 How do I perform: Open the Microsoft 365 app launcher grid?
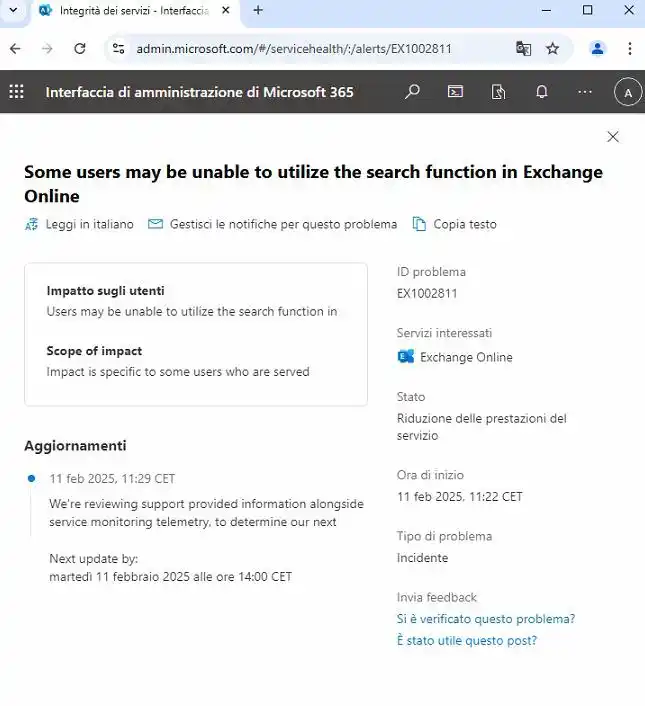click(x=17, y=92)
